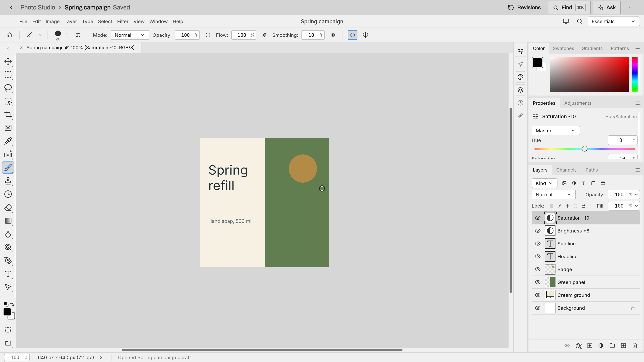Viewport: 644px width, 362px height.
Task: Select the Rectangular Marquee tool
Action: pos(8,75)
